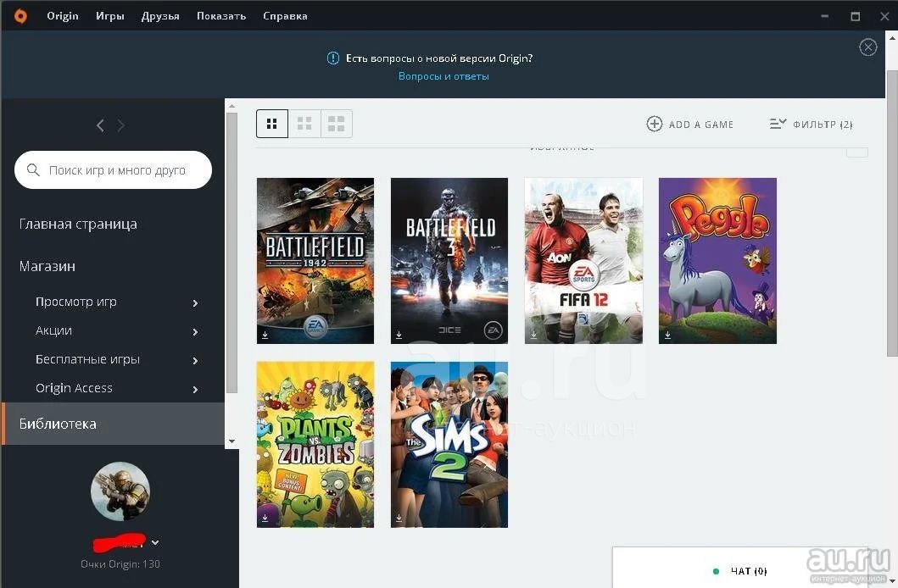Click ADD A GAME button
898x588 pixels.
(x=690, y=124)
